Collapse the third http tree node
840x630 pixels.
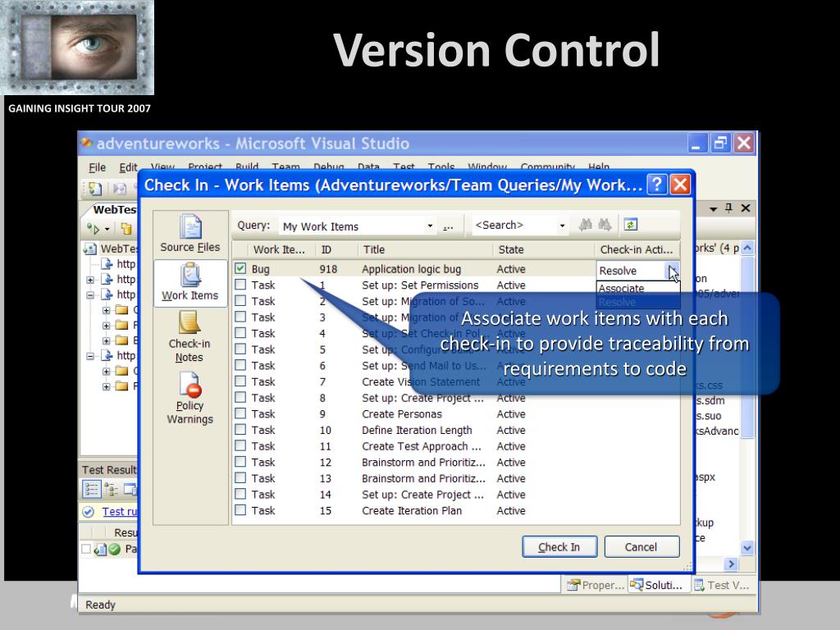click(x=90, y=294)
